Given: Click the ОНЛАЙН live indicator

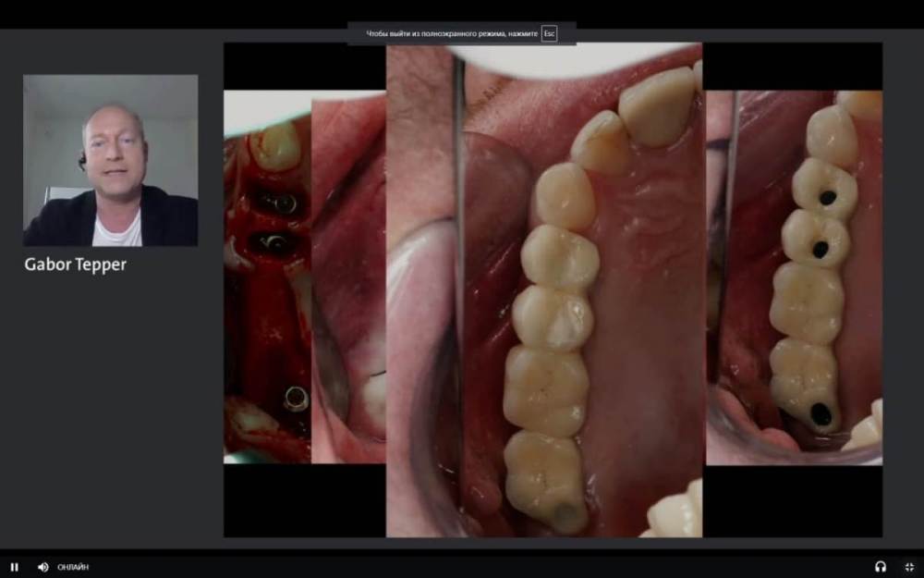Looking at the screenshot, I should (x=73, y=567).
